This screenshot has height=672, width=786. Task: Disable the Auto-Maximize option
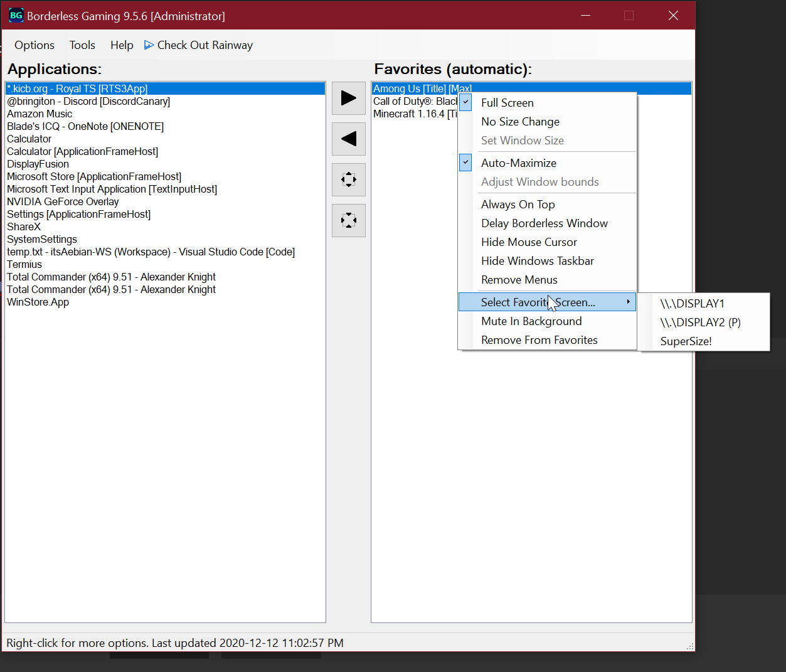coord(518,163)
